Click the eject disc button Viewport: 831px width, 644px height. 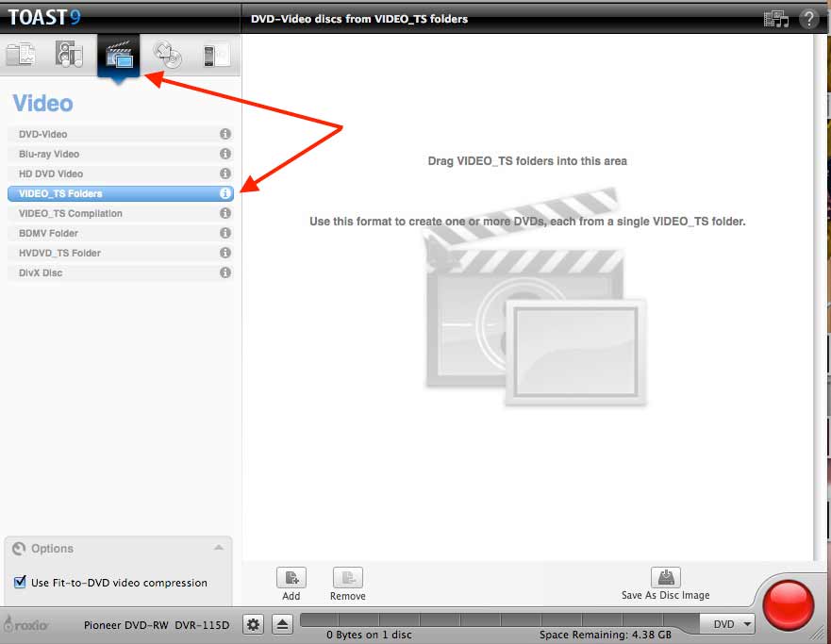click(282, 624)
